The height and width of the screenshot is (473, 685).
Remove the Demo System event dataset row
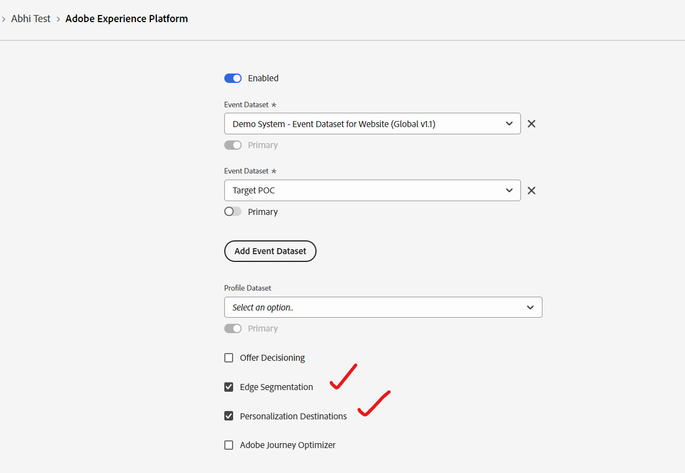click(x=532, y=124)
